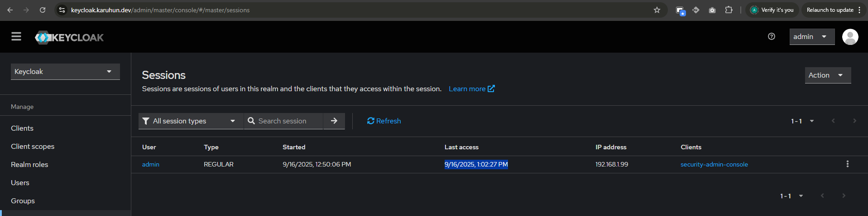Screen dimensions: 868x216
Task: Open the security-admin-console client link
Action: coord(714,164)
